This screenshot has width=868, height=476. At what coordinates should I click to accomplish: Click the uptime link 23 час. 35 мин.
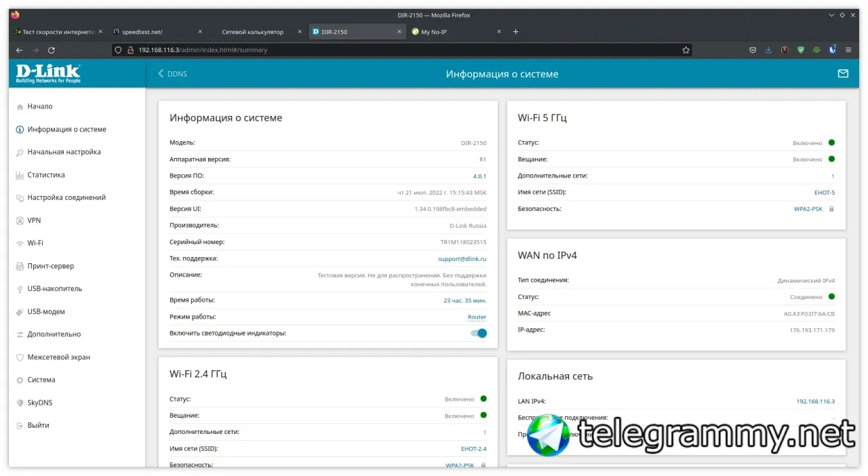pyautogui.click(x=465, y=300)
